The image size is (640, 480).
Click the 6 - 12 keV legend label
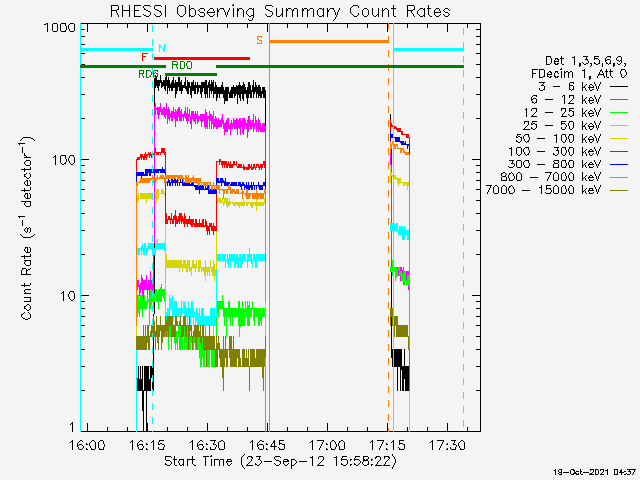pos(566,100)
